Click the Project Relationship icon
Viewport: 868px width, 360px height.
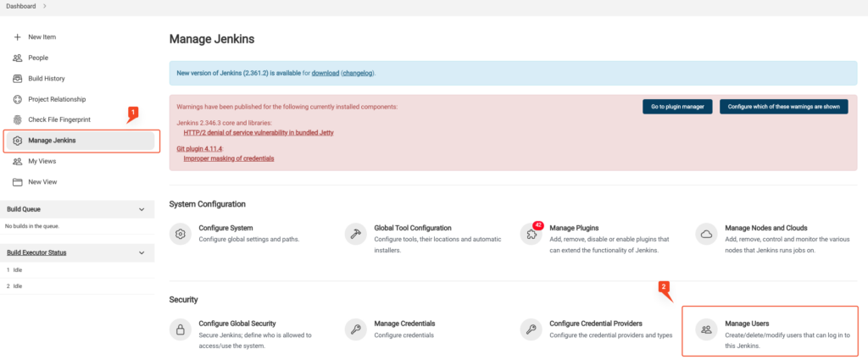pyautogui.click(x=17, y=99)
